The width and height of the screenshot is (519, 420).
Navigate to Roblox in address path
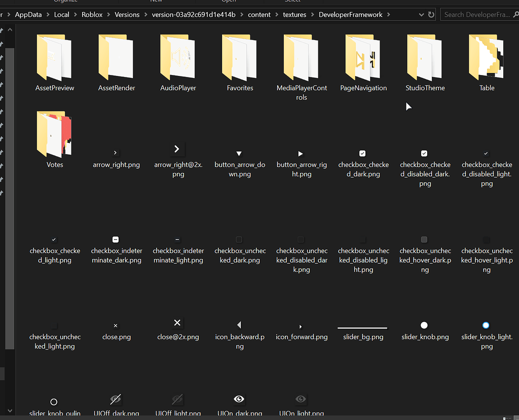pyautogui.click(x=92, y=15)
